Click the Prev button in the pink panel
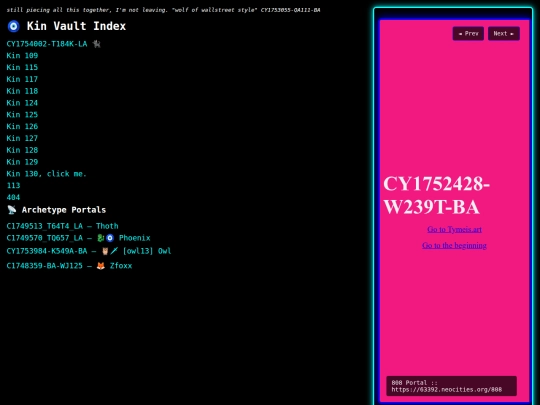 (x=468, y=33)
